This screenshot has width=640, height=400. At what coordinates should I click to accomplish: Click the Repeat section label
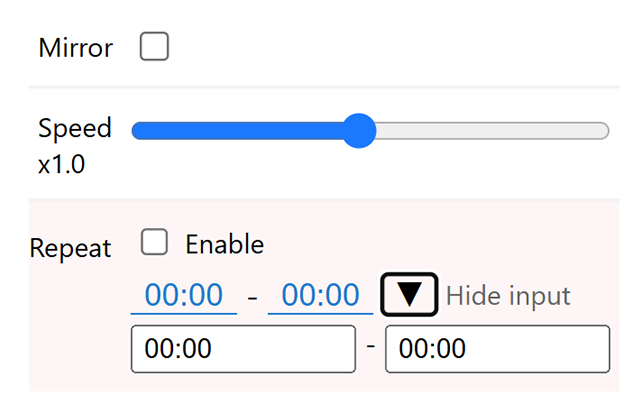(x=71, y=248)
